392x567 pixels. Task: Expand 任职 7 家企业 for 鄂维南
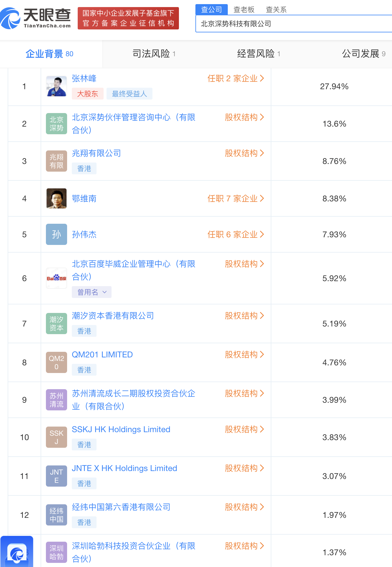235,199
